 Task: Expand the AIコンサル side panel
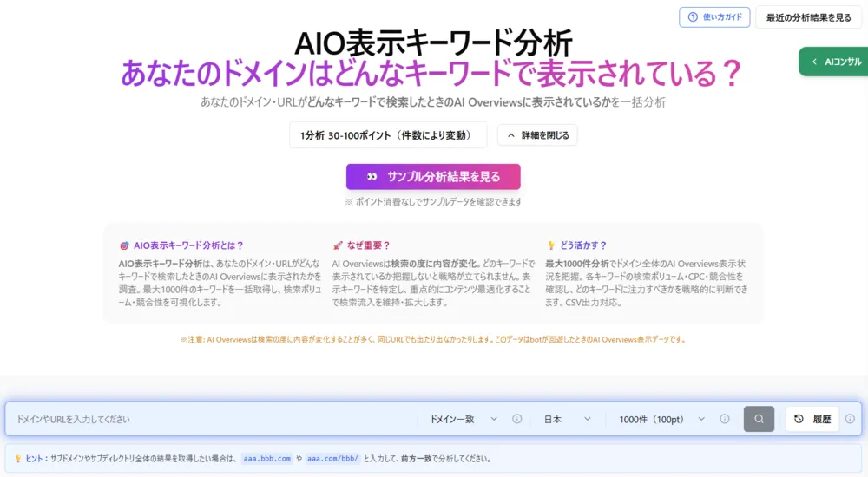pyautogui.click(x=835, y=62)
